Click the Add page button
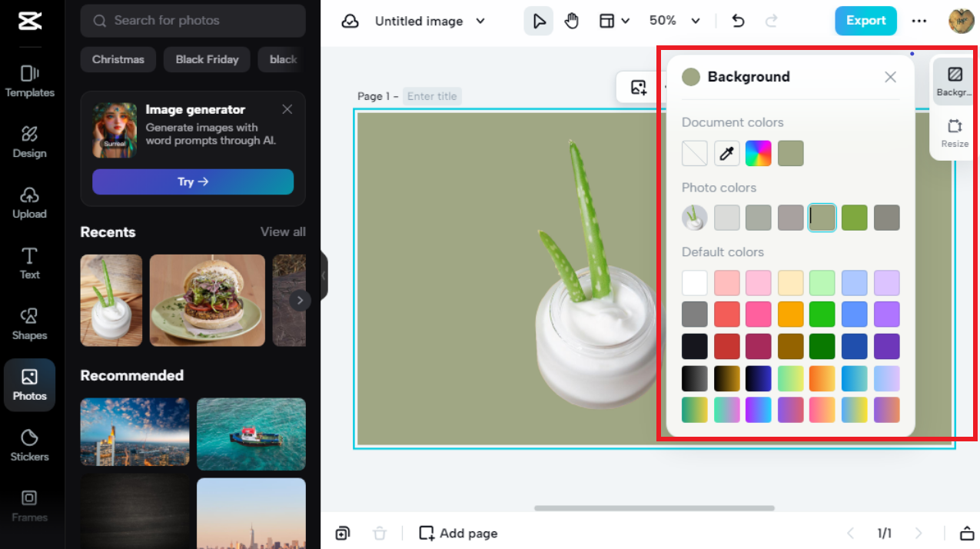Image resolution: width=980 pixels, height=549 pixels. [458, 533]
